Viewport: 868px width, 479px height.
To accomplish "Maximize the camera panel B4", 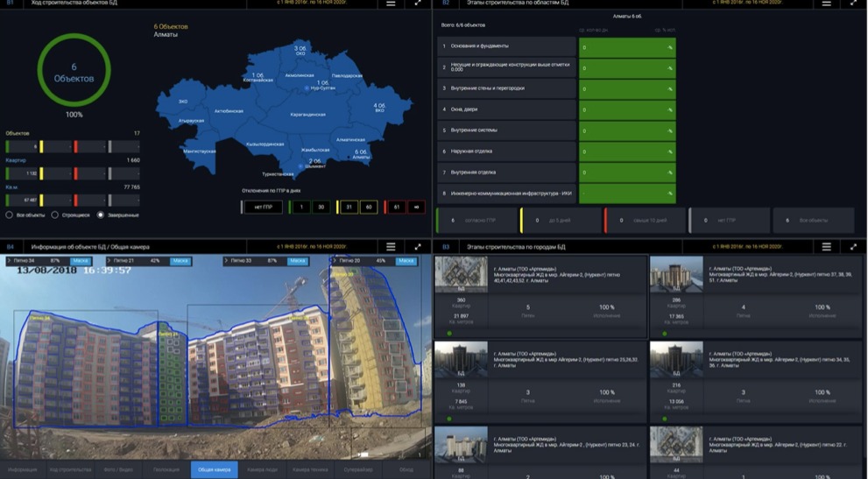I will [x=418, y=247].
